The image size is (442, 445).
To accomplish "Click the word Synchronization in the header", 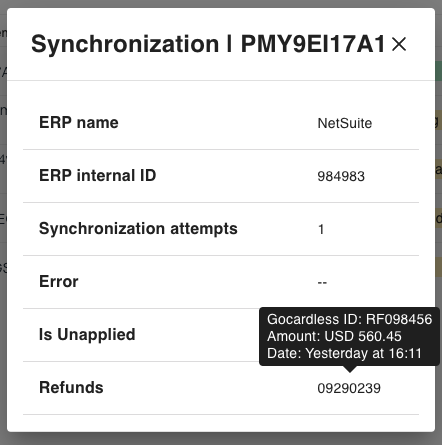I will tap(125, 44).
